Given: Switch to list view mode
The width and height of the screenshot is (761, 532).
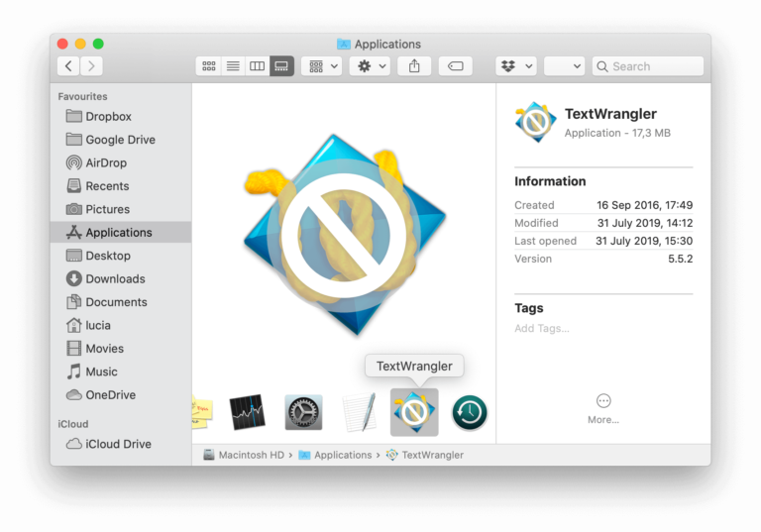Looking at the screenshot, I should click(x=233, y=66).
